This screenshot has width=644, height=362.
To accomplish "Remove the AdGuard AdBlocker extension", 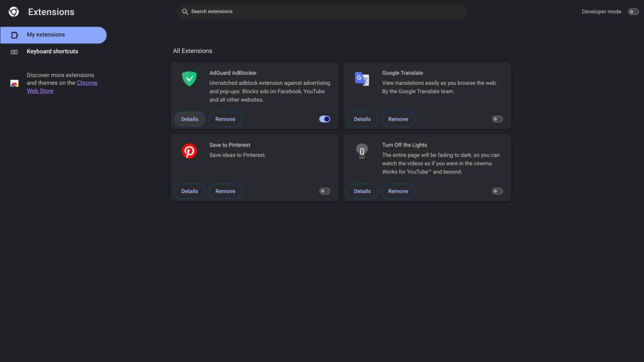I will pyautogui.click(x=225, y=119).
